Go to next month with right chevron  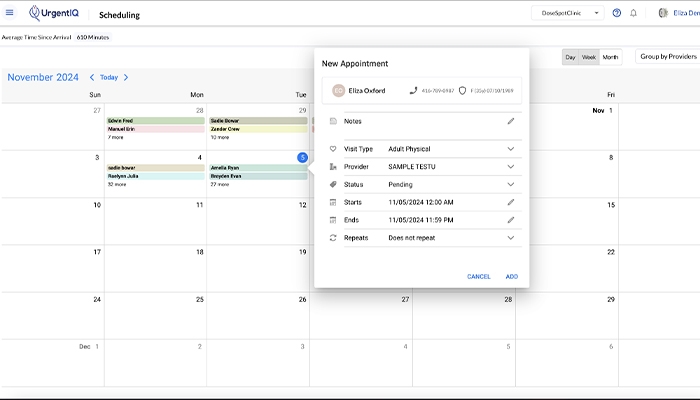click(x=126, y=77)
